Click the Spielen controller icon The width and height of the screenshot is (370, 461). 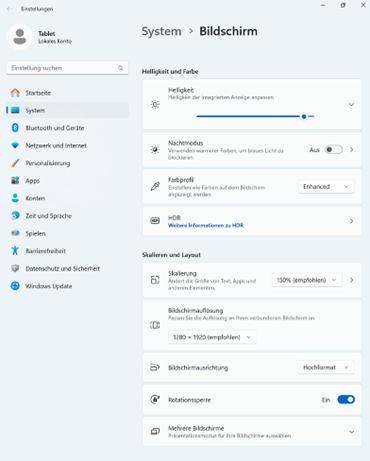pyautogui.click(x=15, y=233)
